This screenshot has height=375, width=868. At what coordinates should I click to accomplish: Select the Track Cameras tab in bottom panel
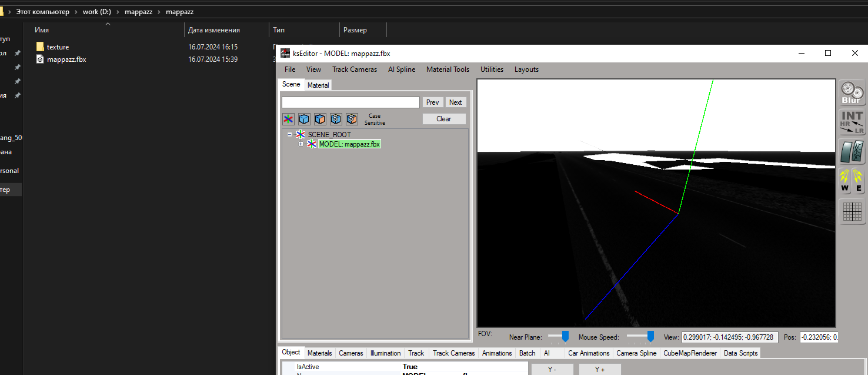click(x=454, y=353)
